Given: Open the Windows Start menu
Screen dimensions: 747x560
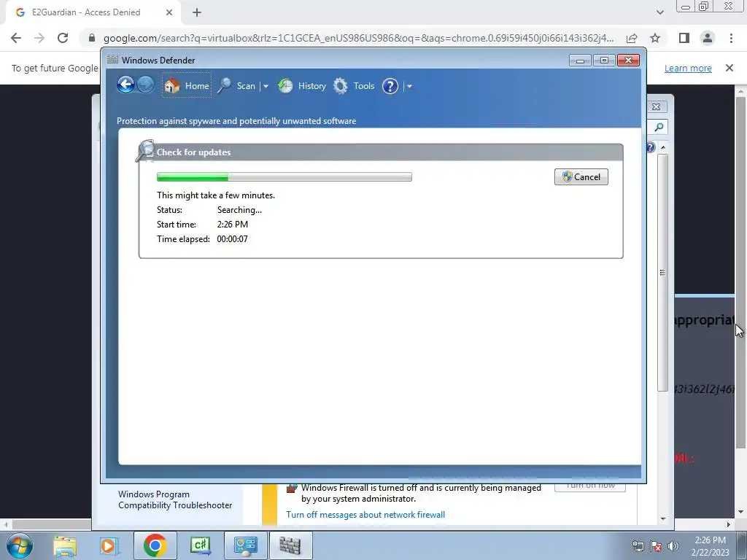Looking at the screenshot, I should click(x=20, y=545).
